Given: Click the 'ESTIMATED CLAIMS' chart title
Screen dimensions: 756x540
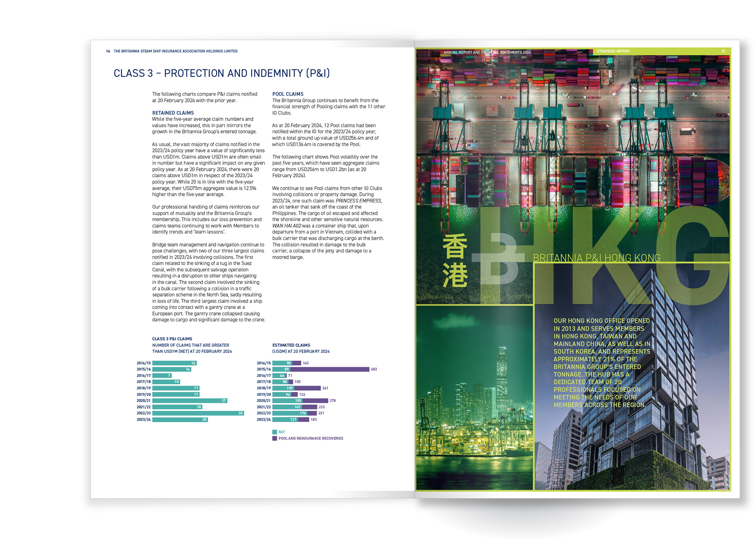Looking at the screenshot, I should [x=291, y=345].
